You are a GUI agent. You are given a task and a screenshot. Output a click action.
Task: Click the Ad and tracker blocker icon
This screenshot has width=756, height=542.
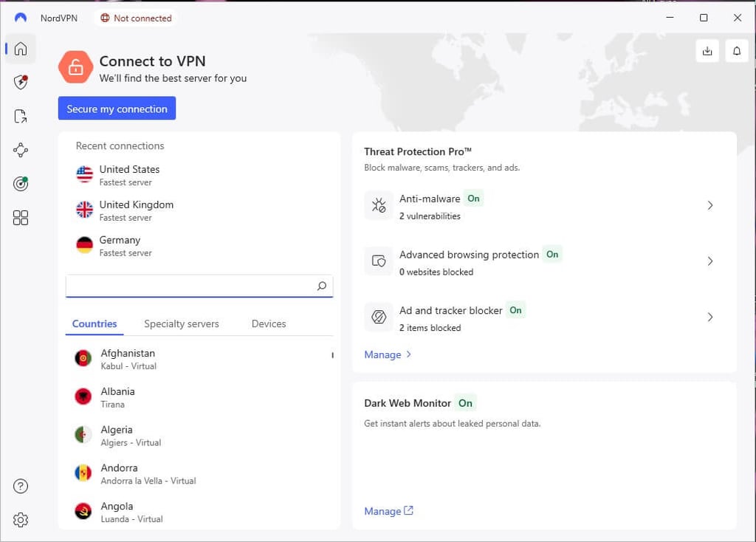pyautogui.click(x=379, y=318)
